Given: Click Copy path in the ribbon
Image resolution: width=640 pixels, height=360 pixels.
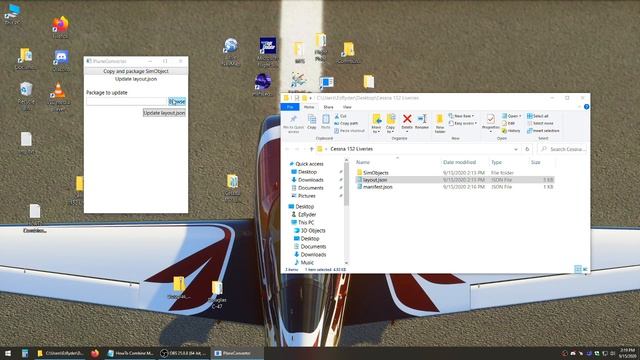Looking at the screenshot, I should coord(346,123).
